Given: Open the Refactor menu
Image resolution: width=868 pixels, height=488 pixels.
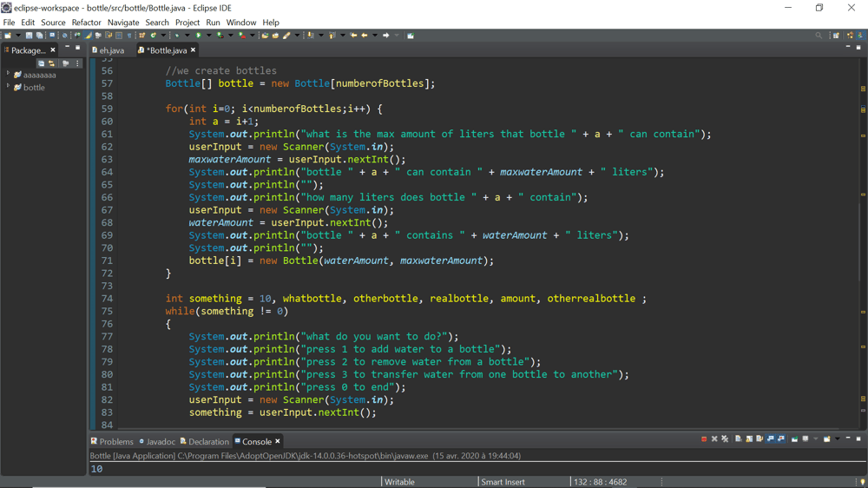Looking at the screenshot, I should [x=86, y=23].
